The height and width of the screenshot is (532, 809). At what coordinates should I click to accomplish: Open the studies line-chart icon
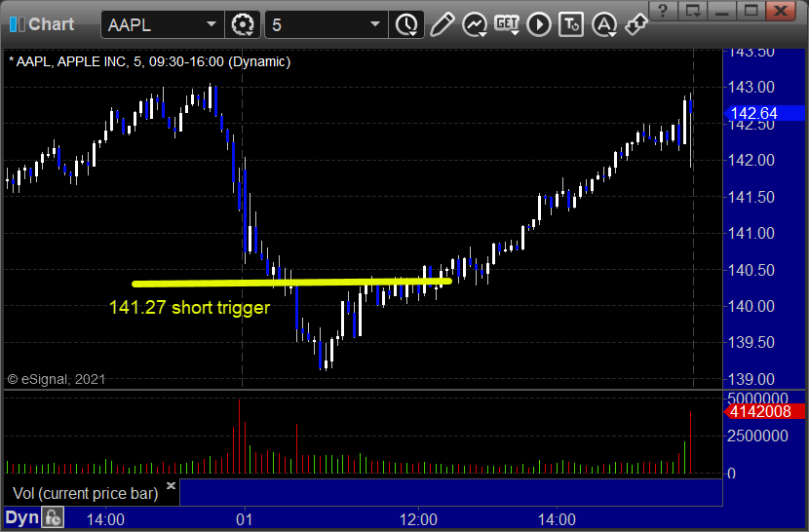(474, 24)
